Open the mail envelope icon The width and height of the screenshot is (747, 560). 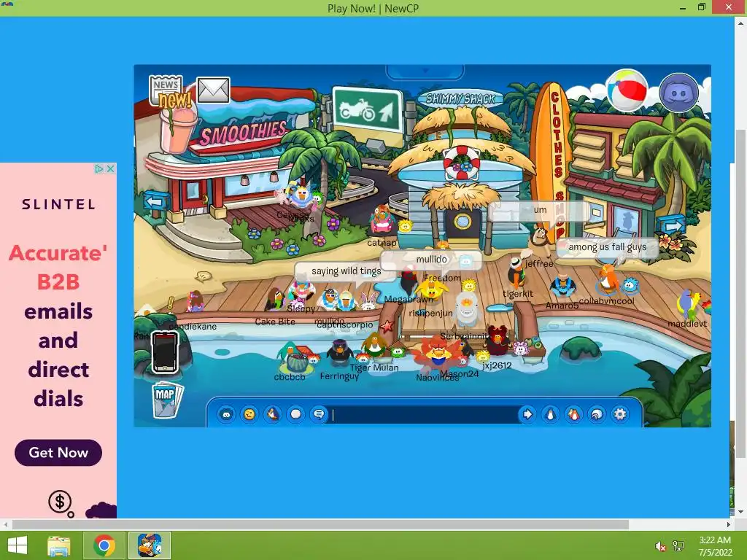tap(213, 90)
